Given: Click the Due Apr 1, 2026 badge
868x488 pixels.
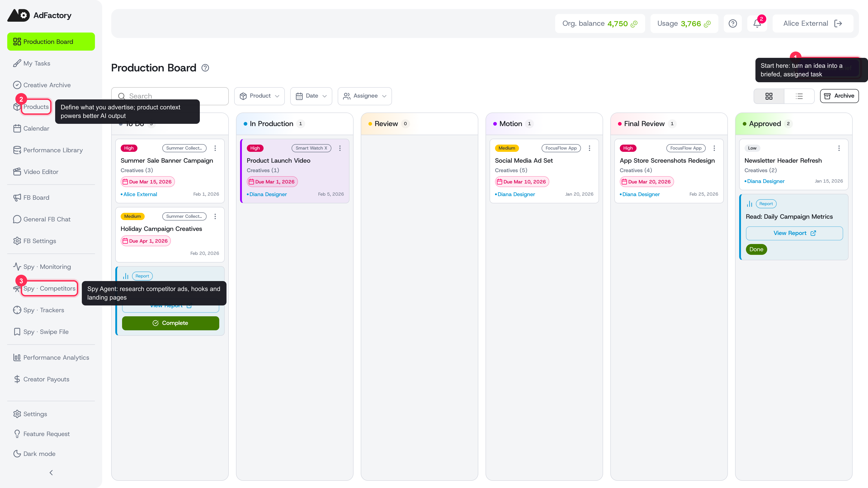Looking at the screenshot, I should pos(146,241).
